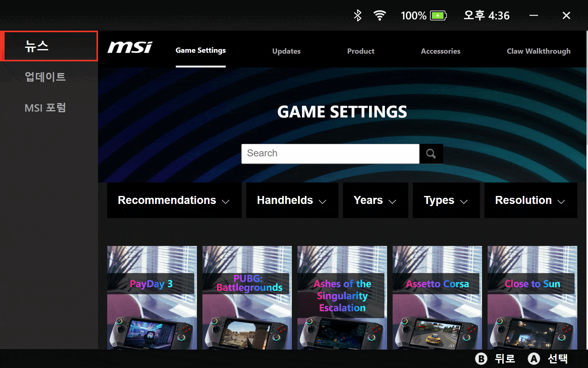The image size is (588, 368).
Task: Click the magnifier search button
Action: (x=431, y=154)
